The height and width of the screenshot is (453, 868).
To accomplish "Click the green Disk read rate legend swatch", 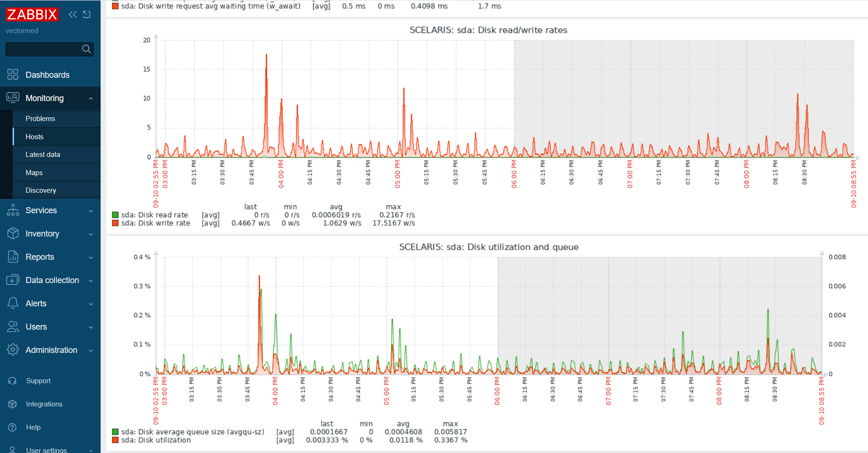I will pos(115,215).
